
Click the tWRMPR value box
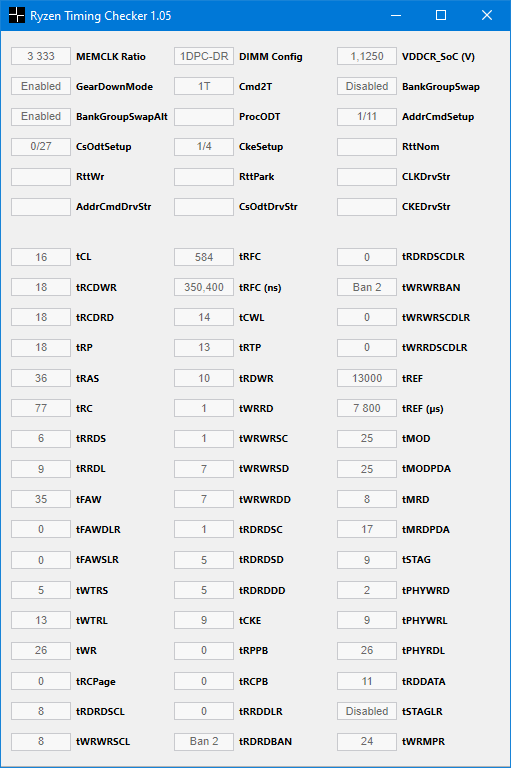tap(367, 742)
